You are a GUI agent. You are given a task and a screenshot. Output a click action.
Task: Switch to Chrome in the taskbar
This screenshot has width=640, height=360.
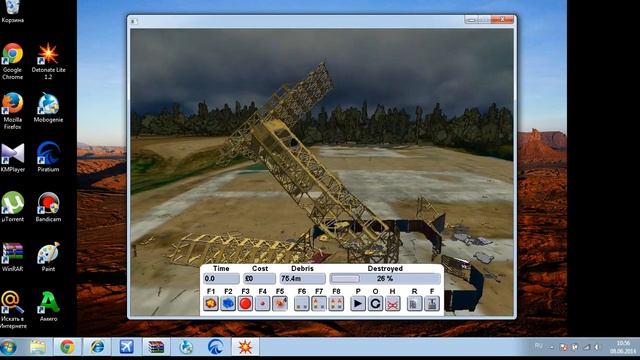click(x=67, y=347)
